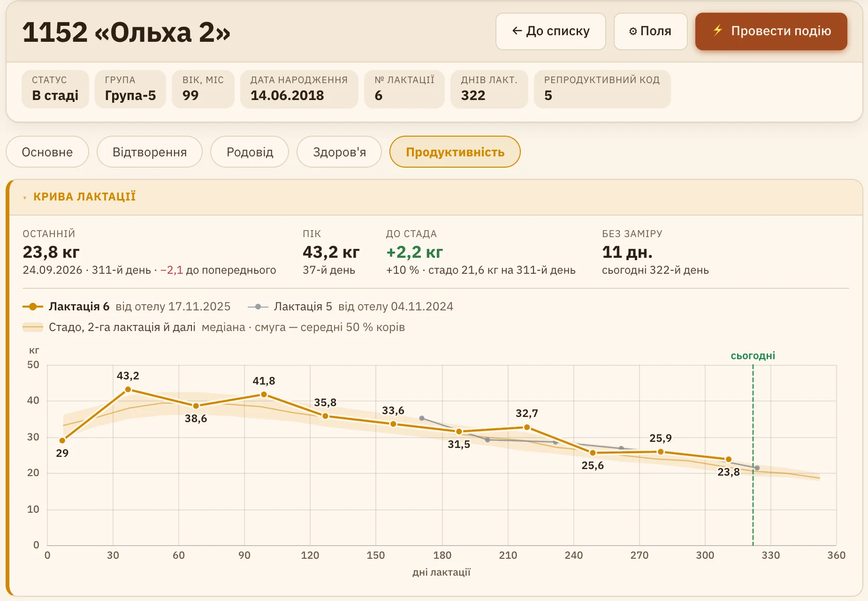Select the Здоров'я tab
Viewport: 868px width, 601px height.
click(x=339, y=152)
